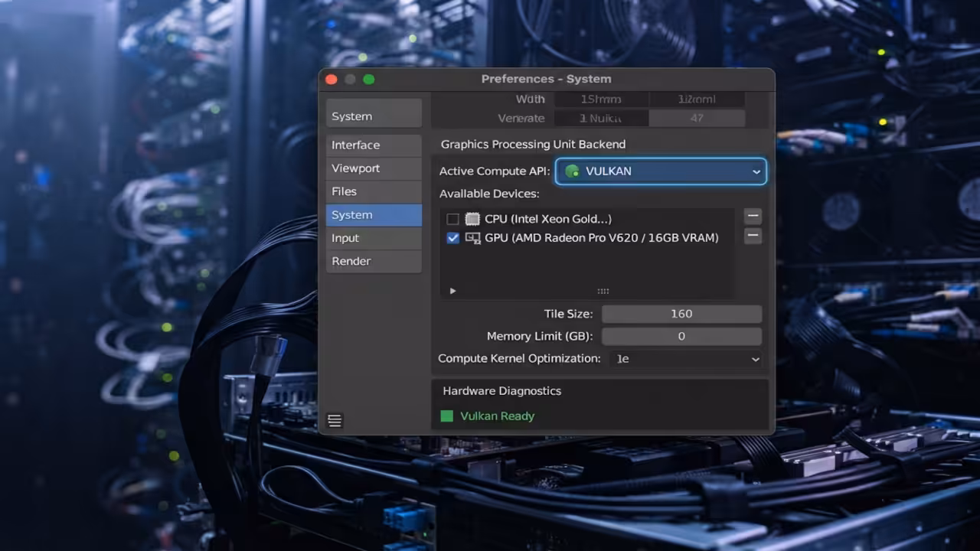Click the minus button beside the CPU row
The image size is (980, 551).
(753, 217)
